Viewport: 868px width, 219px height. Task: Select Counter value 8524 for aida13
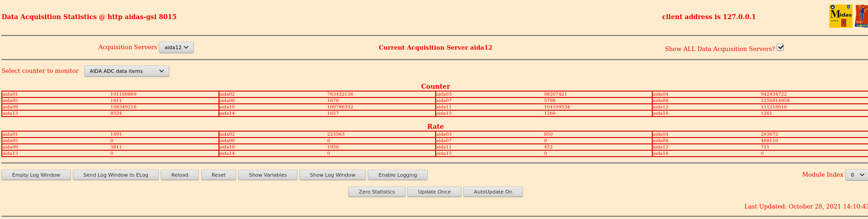(x=116, y=113)
